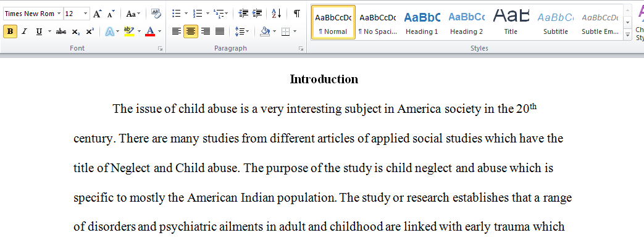Click the Introduction heading text
Screen dimensions: 644x243
324,79
